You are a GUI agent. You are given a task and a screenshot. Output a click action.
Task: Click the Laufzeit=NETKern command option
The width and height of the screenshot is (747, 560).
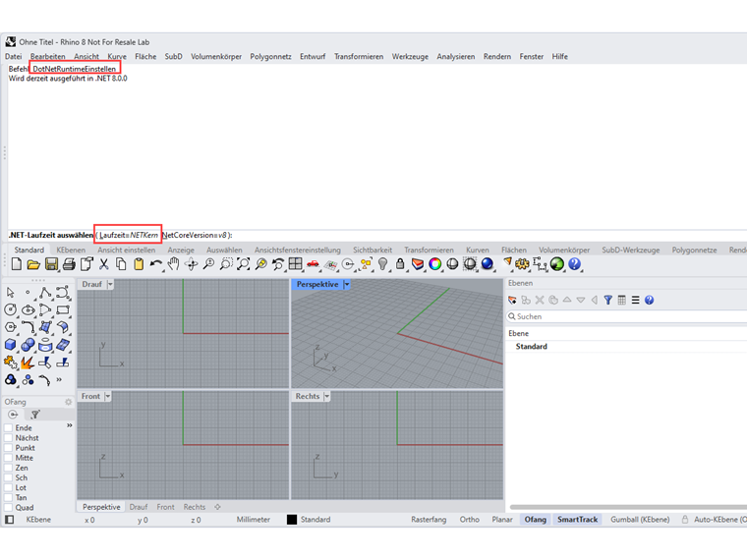(x=129, y=235)
